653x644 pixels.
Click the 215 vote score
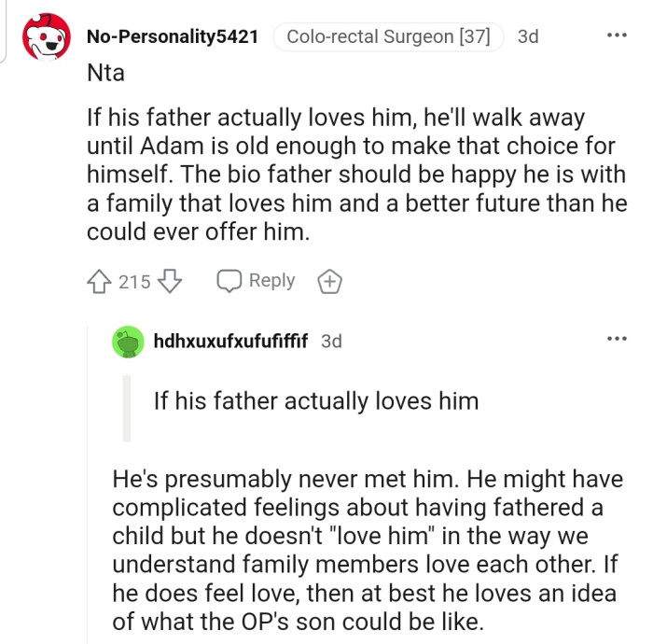point(134,281)
